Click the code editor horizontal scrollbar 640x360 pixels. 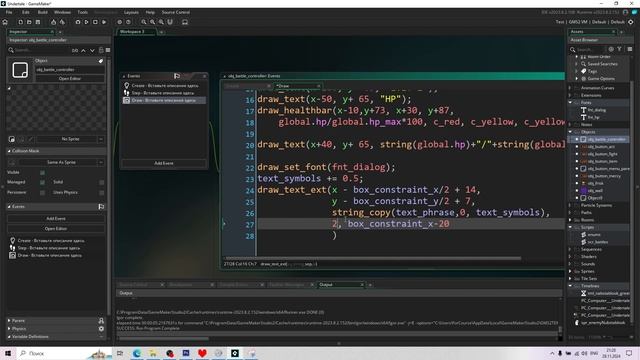(373, 258)
